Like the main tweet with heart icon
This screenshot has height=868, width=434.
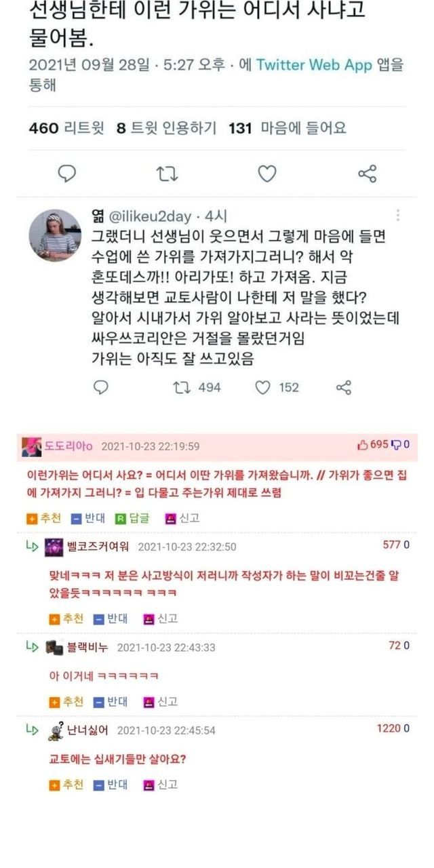click(267, 174)
